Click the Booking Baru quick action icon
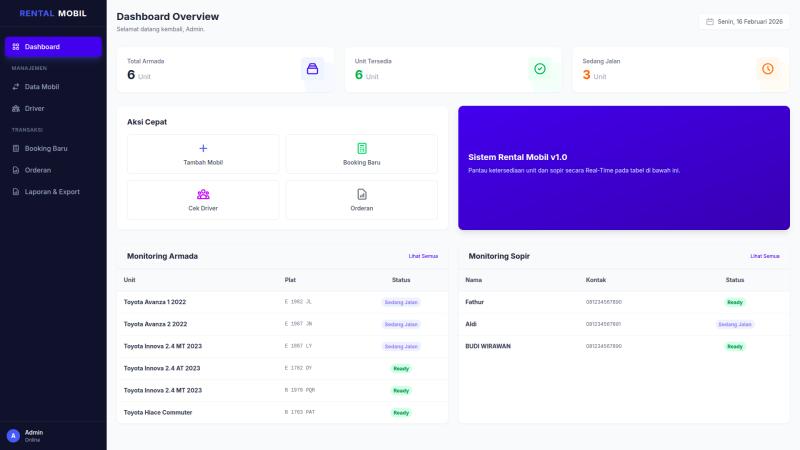 pyautogui.click(x=362, y=148)
